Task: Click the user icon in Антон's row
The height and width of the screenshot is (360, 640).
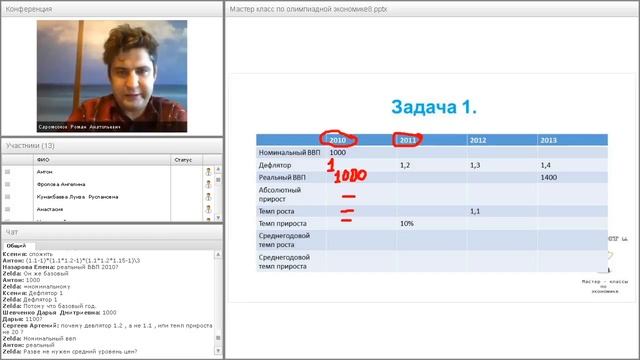Action: pyautogui.click(x=209, y=172)
